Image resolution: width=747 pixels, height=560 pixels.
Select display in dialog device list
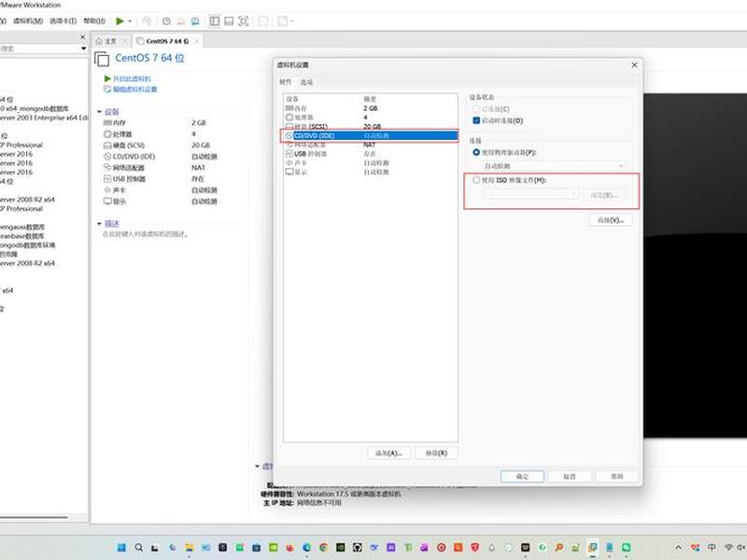click(x=371, y=172)
